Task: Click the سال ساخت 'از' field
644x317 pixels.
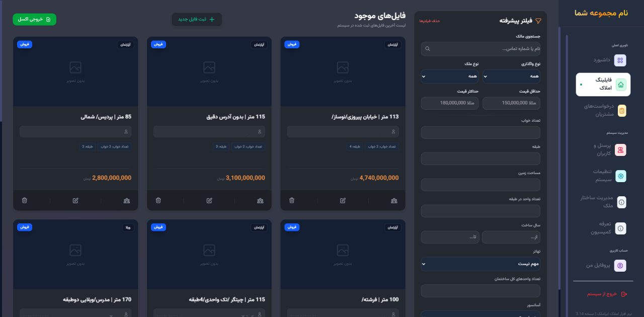Action: point(511,237)
